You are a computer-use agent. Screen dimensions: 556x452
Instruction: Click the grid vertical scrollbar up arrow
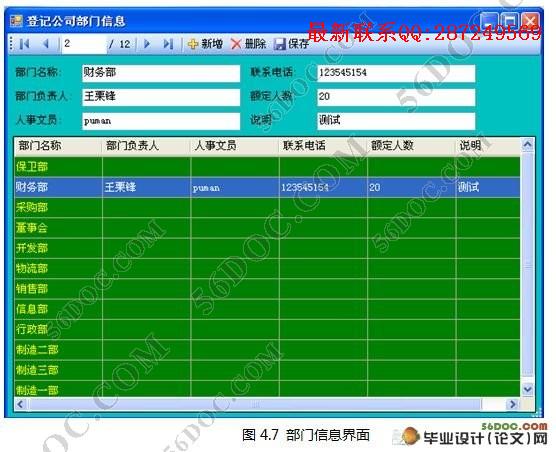[528, 145]
